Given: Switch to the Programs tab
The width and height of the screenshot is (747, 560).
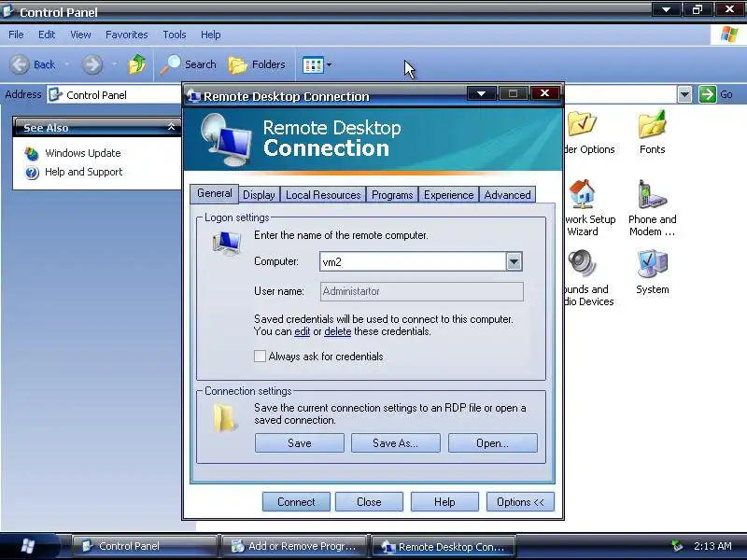Looking at the screenshot, I should click(392, 195).
